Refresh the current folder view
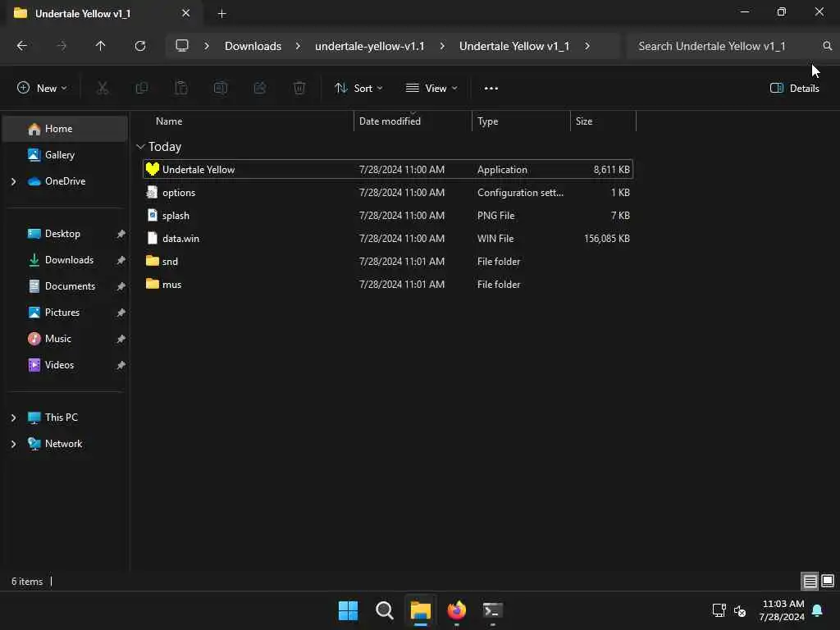The height and width of the screenshot is (630, 840). [x=140, y=46]
